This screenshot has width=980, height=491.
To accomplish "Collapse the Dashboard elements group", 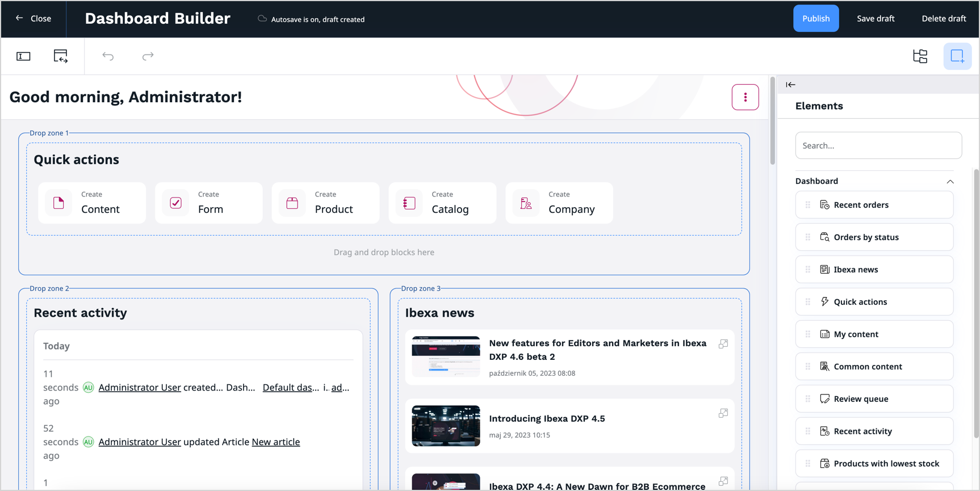I will 950,182.
